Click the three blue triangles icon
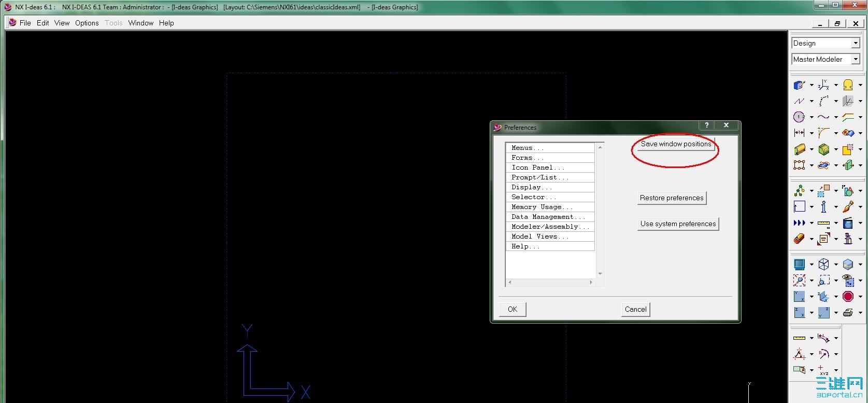The image size is (868, 403). click(x=800, y=223)
